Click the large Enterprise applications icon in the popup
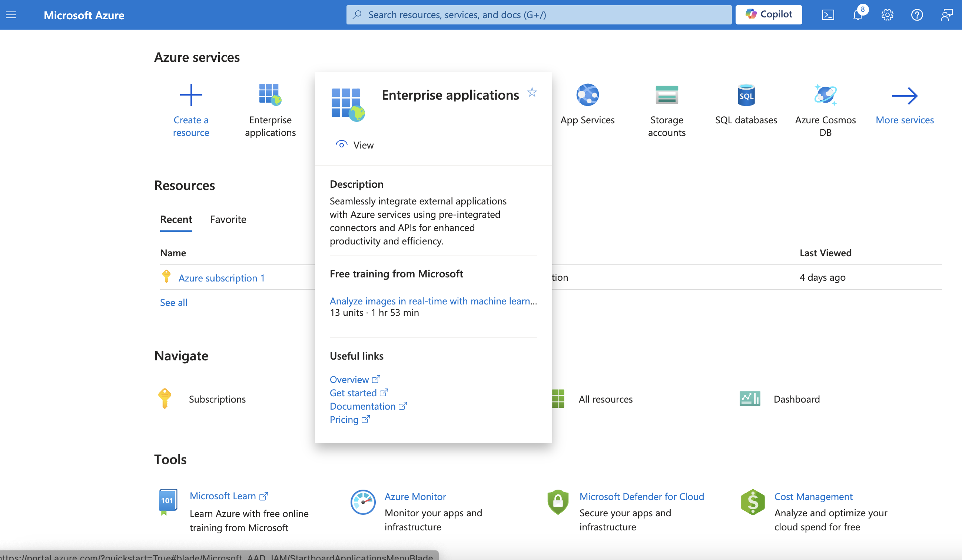 tap(348, 104)
